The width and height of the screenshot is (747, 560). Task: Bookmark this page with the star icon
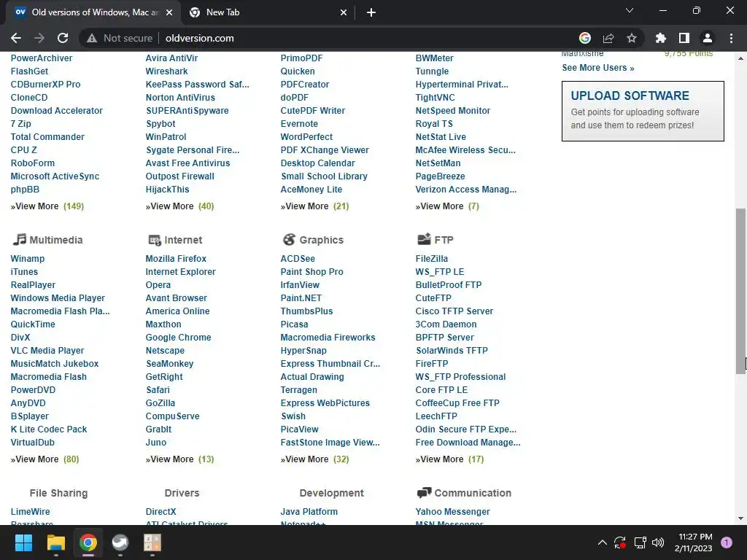coord(632,38)
